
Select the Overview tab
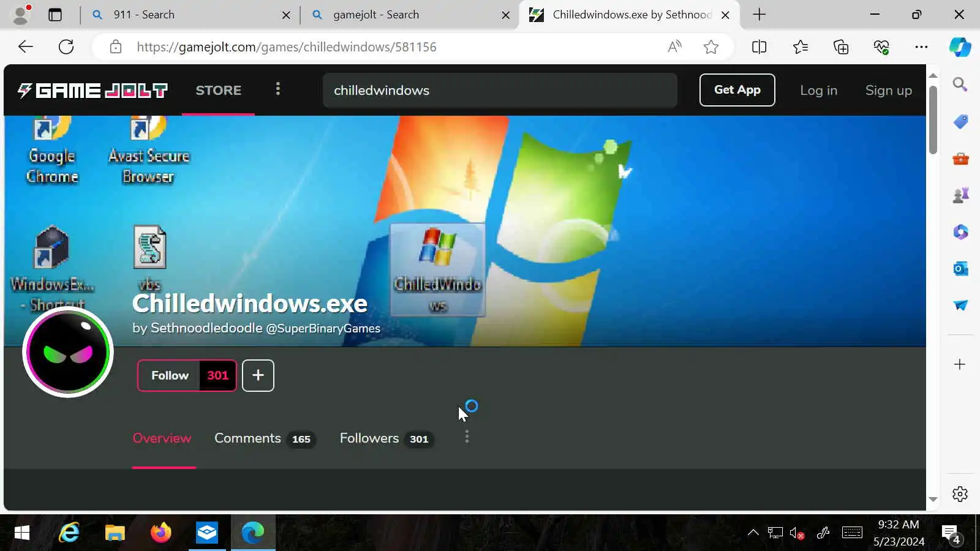coord(162,438)
